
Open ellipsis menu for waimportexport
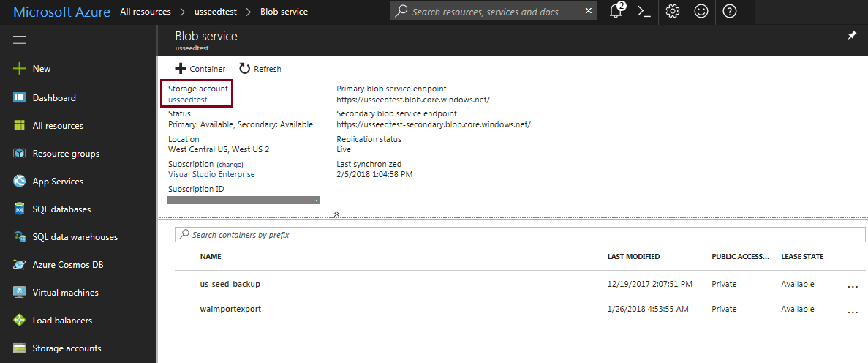coord(852,311)
